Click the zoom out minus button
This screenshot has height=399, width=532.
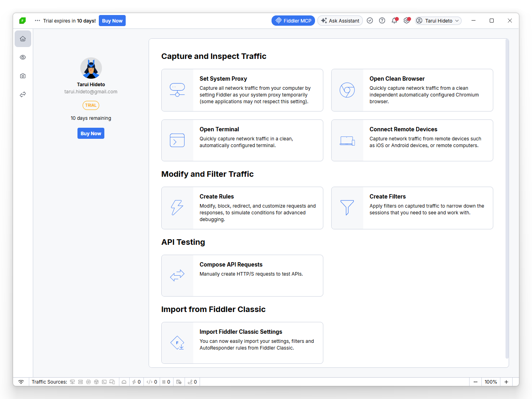475,382
